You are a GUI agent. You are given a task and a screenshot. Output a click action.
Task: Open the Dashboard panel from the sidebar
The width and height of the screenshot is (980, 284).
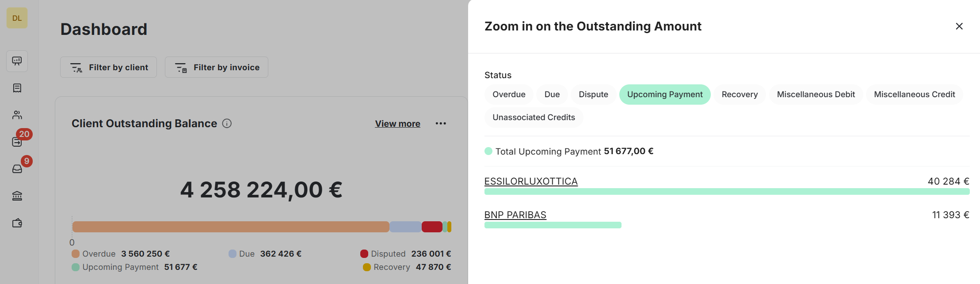pyautogui.click(x=17, y=61)
